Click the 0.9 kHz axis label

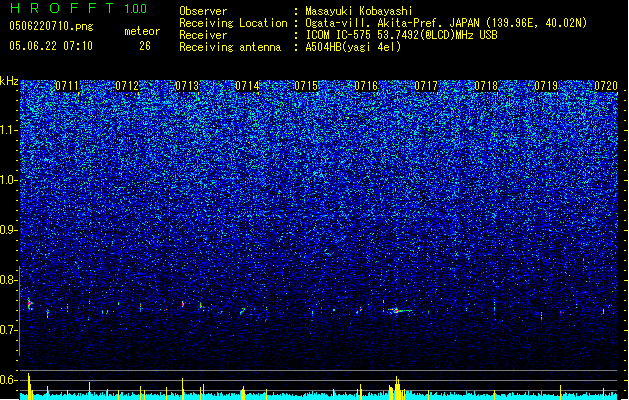9,230
